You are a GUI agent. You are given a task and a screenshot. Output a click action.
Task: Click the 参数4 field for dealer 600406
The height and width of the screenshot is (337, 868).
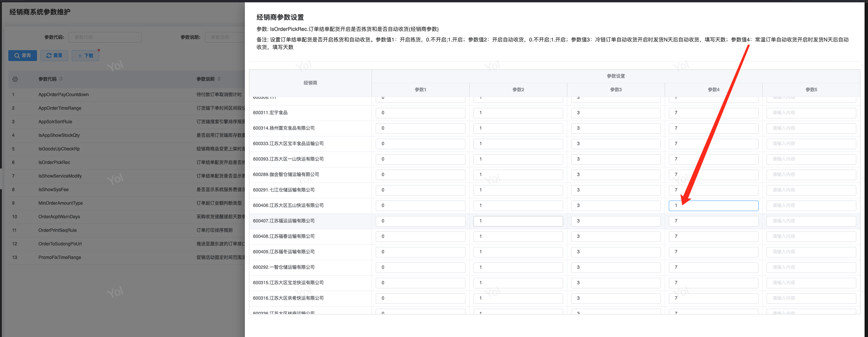click(x=713, y=205)
